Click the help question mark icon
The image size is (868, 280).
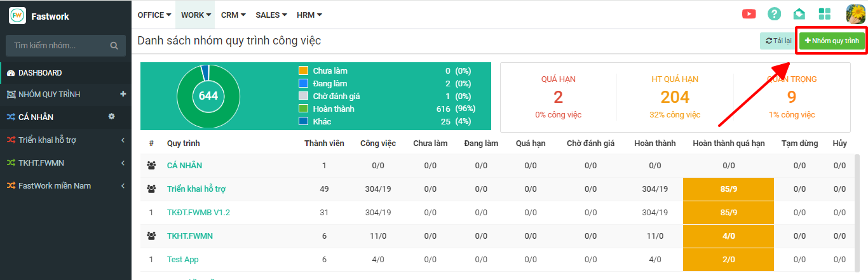pos(774,14)
